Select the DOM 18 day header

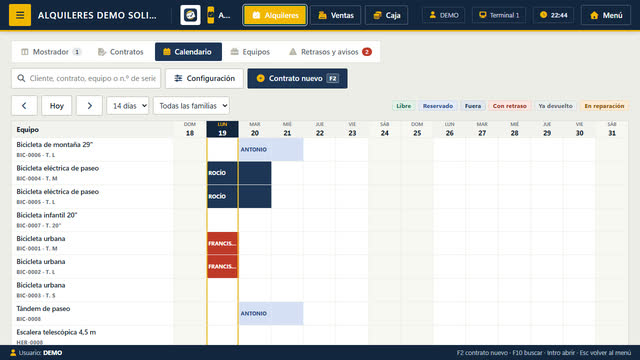coord(190,129)
